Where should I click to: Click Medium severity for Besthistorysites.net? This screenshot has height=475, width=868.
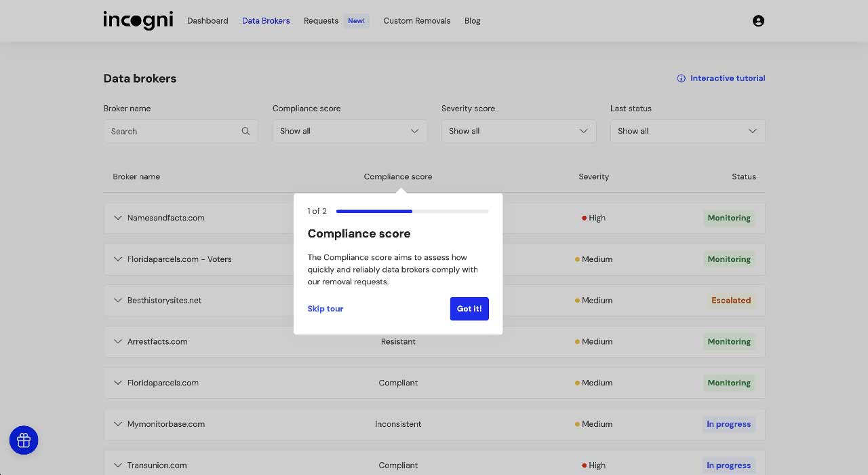point(594,300)
